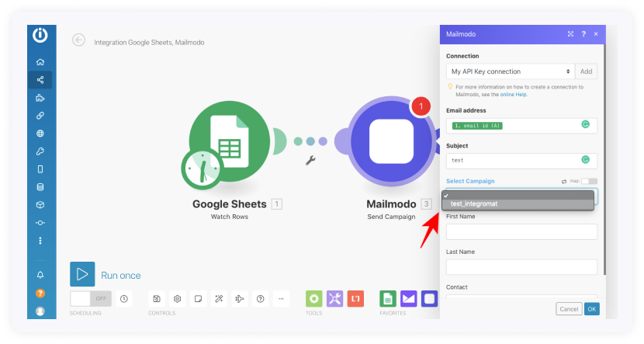
Task: Click Cancel in Mailmodo panel
Action: click(569, 309)
